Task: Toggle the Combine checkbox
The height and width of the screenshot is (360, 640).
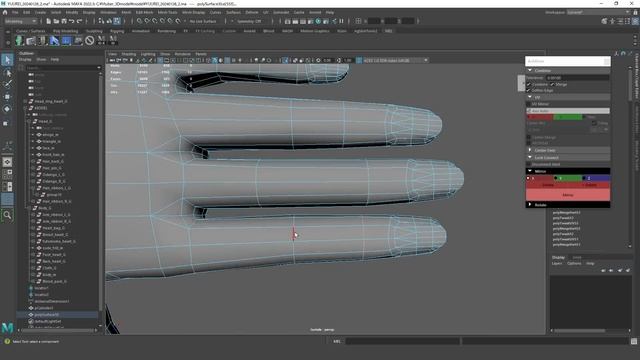Action: (x=529, y=84)
